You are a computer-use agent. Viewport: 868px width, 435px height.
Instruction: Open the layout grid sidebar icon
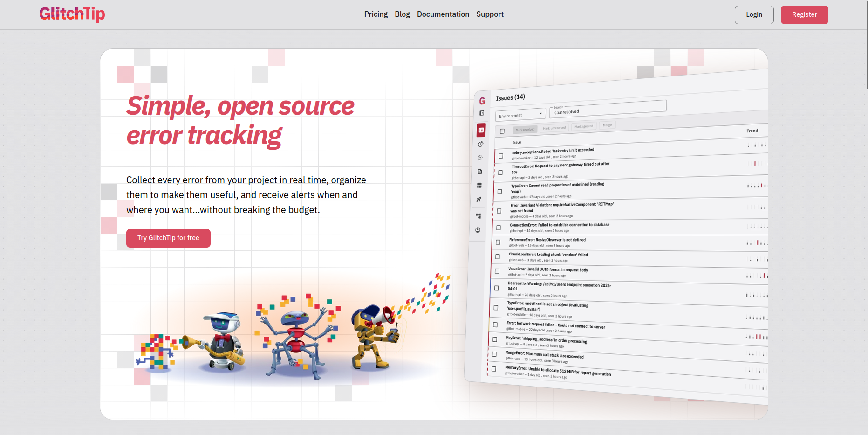pos(479,186)
